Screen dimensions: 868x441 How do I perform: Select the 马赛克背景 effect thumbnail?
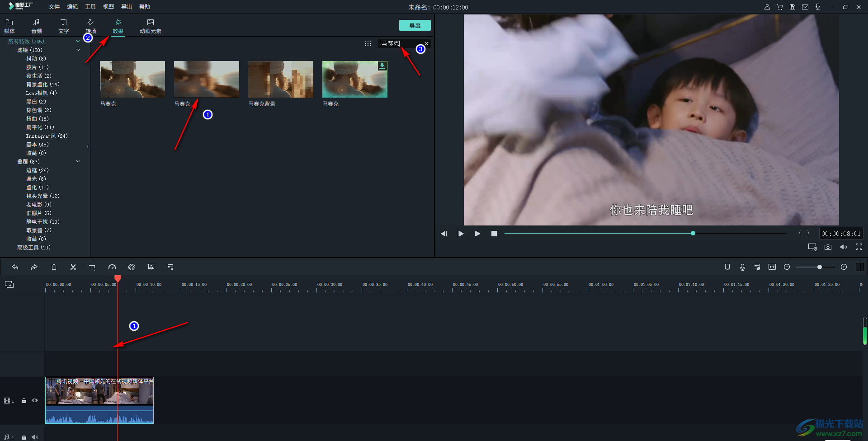(281, 79)
